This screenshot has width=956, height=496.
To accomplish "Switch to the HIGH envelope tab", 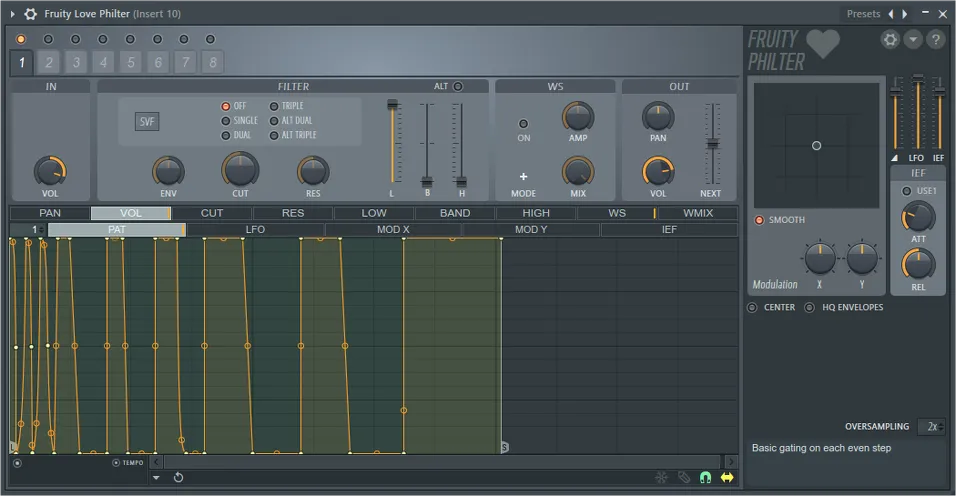I will (536, 213).
